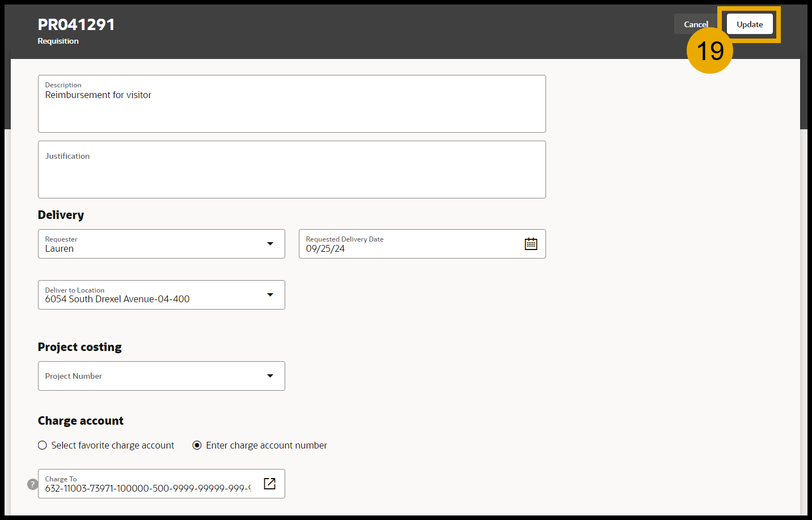This screenshot has height=520, width=812.
Task: Click the PR041291 requisition title
Action: tap(77, 24)
